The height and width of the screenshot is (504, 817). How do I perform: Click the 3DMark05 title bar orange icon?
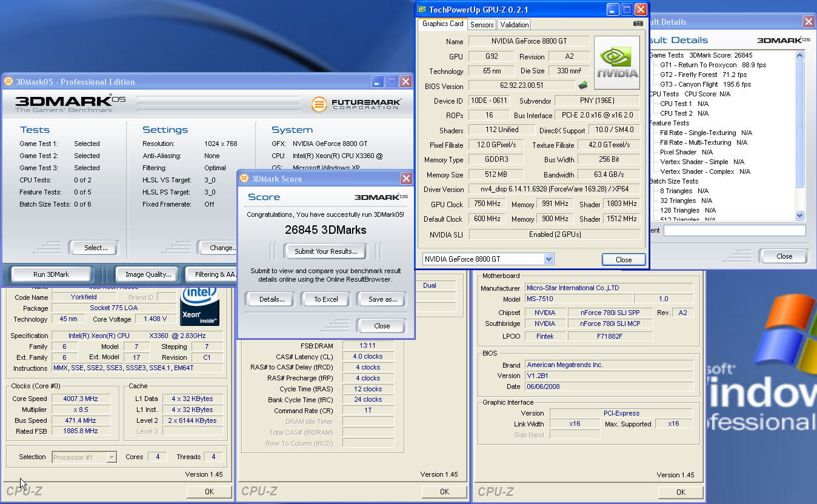coord(8,81)
